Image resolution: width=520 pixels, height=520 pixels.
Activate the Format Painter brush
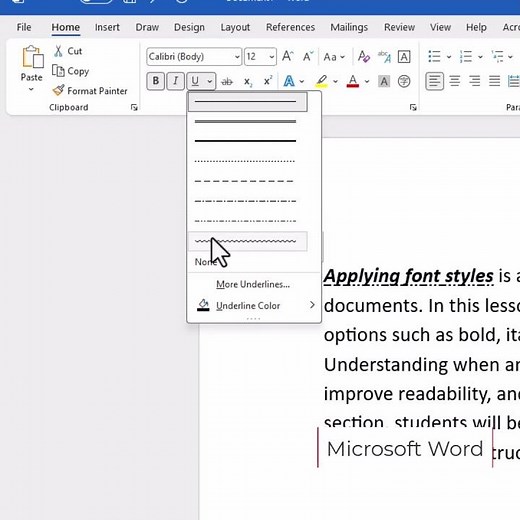point(90,91)
